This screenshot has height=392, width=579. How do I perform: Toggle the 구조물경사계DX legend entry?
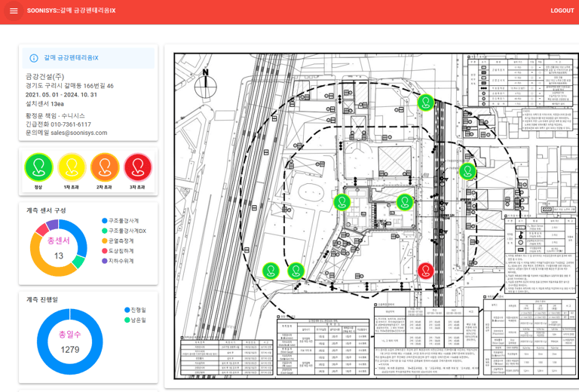124,231
